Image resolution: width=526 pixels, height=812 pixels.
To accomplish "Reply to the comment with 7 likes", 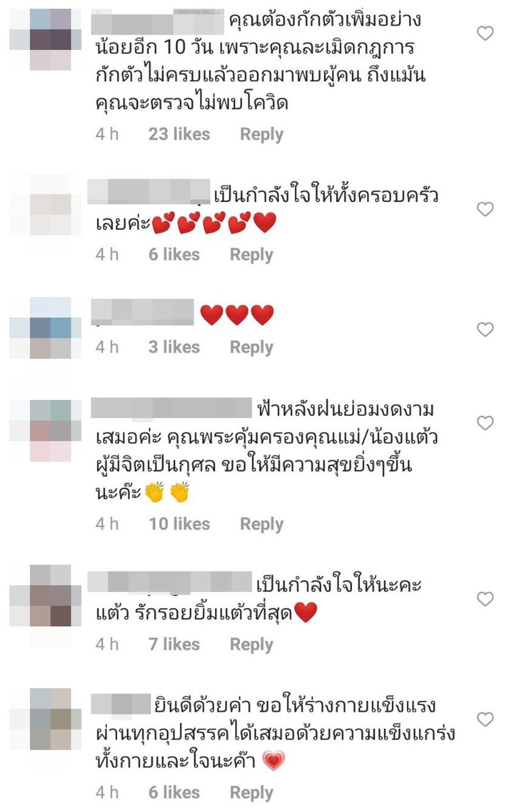I will [x=251, y=645].
